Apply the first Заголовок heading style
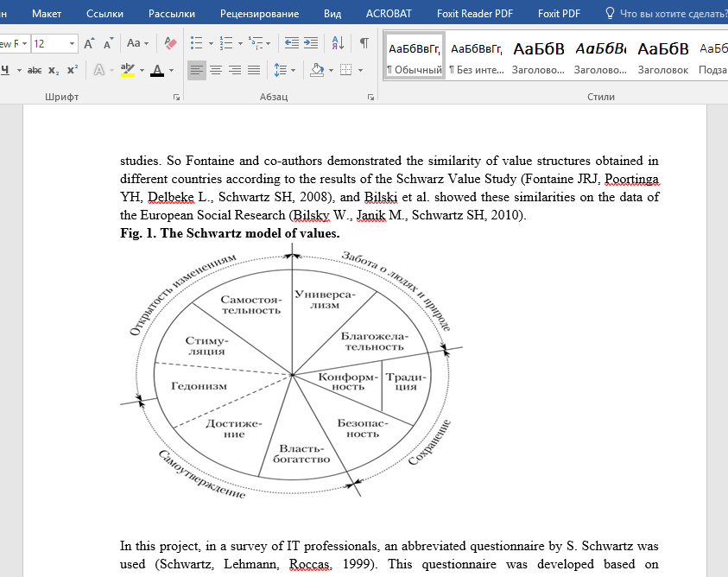728x577 pixels. (539, 56)
